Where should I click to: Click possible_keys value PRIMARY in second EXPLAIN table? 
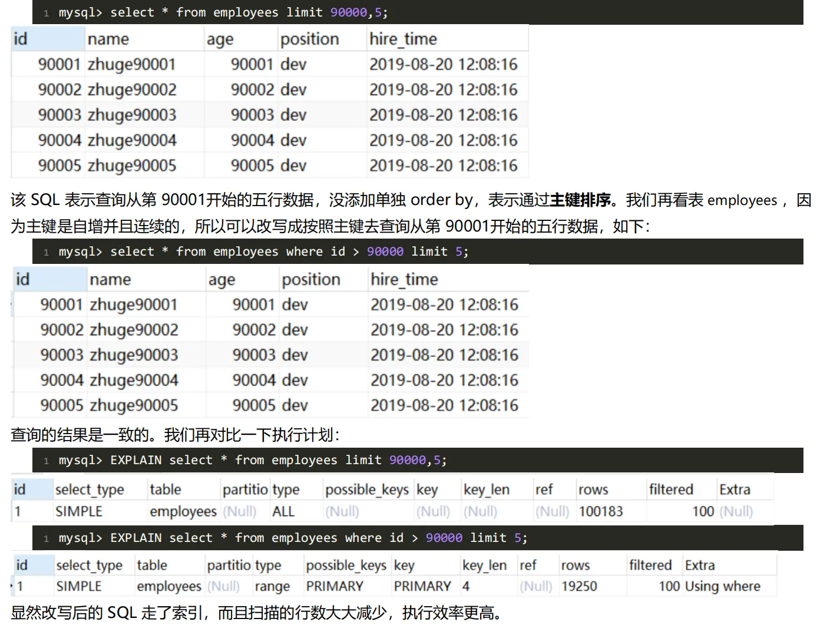tap(335, 587)
